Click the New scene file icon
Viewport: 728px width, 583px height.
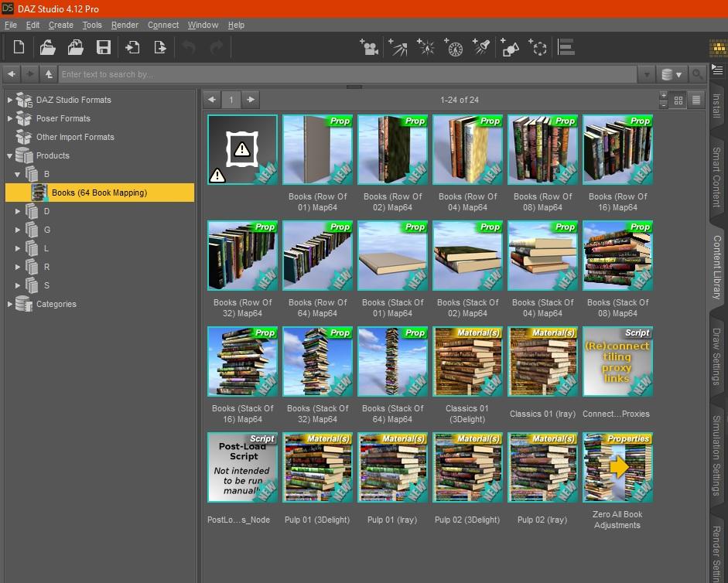[19, 48]
